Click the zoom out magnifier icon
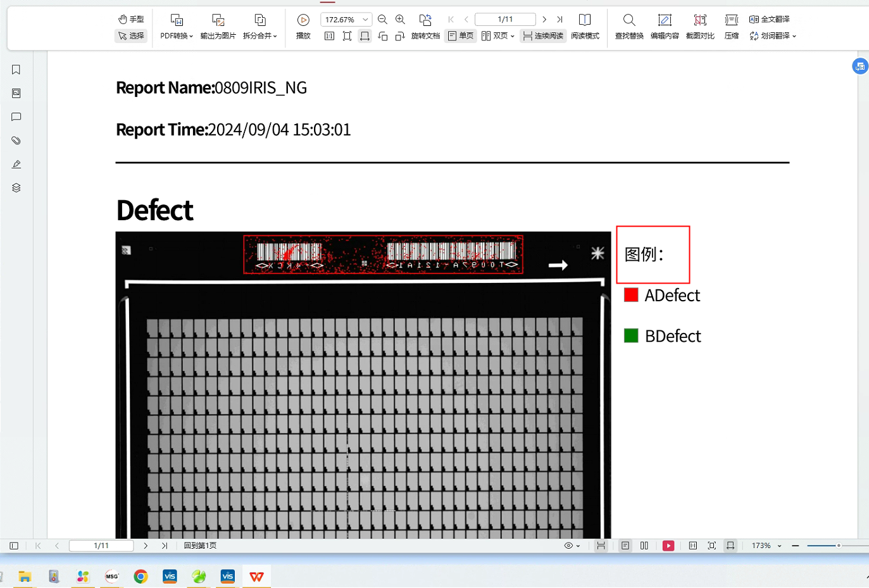Viewport: 869px width, 588px height. pos(382,20)
